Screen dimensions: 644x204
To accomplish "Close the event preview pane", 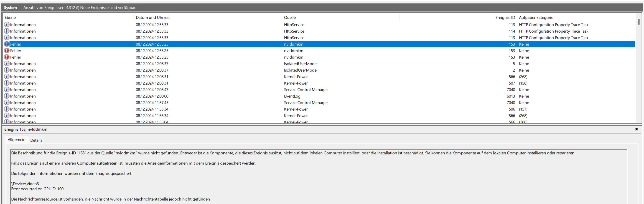I will tap(636, 129).
